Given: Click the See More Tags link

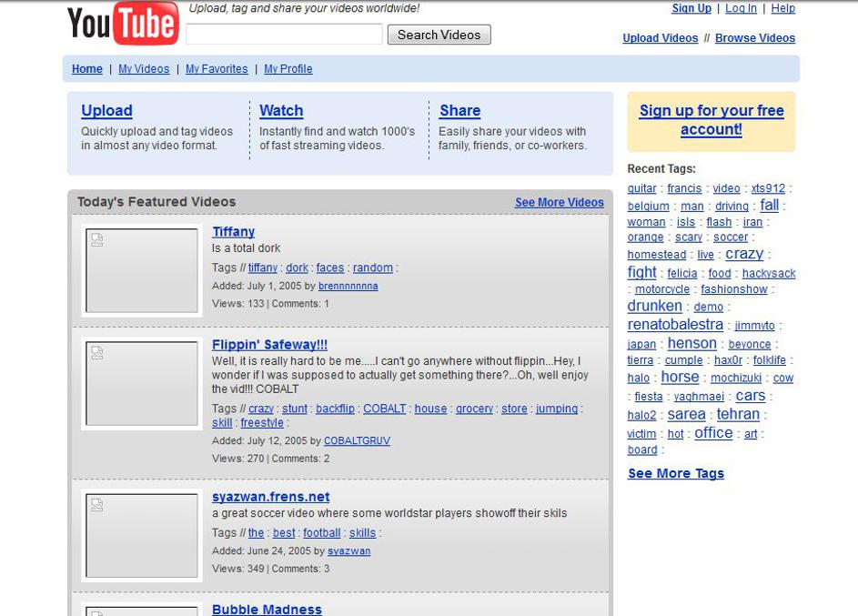Looking at the screenshot, I should tap(675, 473).
